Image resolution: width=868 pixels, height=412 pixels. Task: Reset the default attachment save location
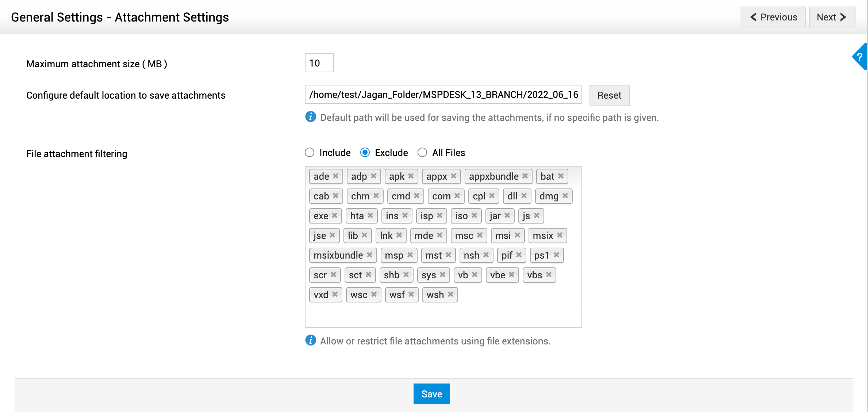pyautogui.click(x=609, y=95)
